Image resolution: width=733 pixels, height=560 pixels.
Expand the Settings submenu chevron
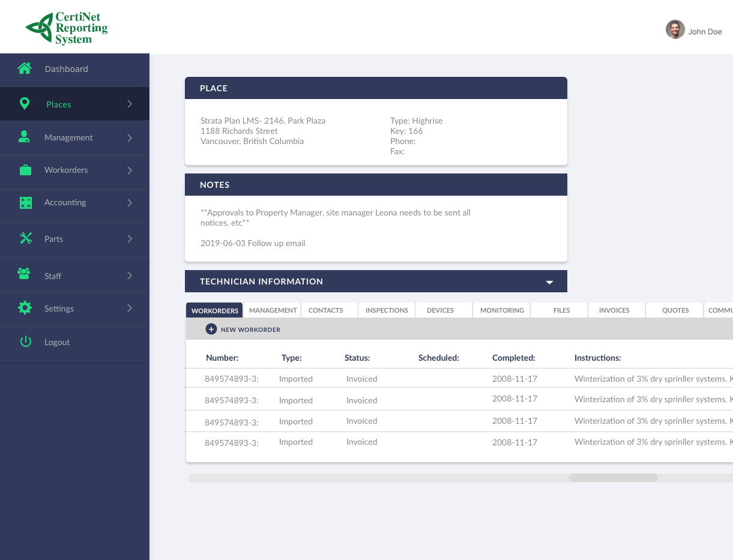click(130, 308)
